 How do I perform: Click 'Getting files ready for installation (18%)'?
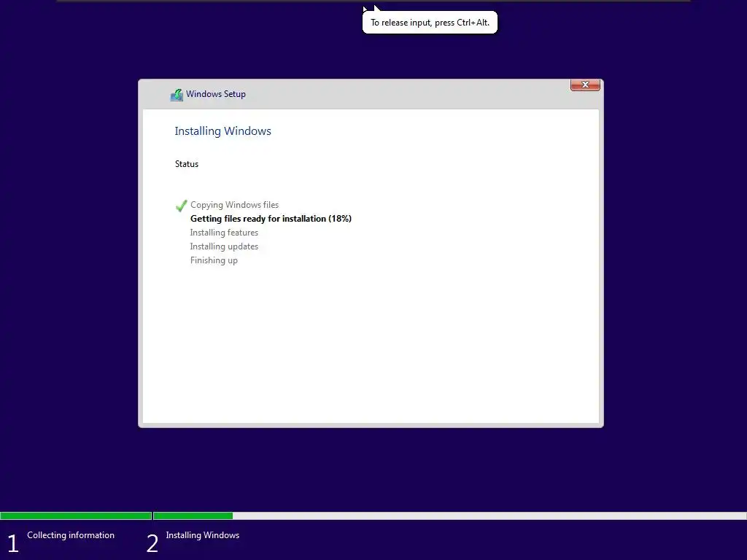pos(271,219)
